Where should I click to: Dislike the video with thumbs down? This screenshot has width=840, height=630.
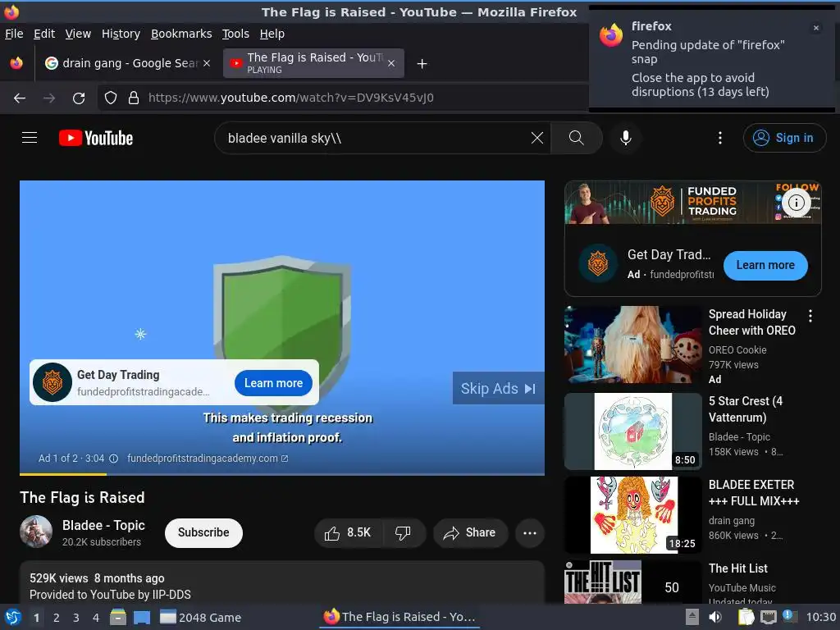[403, 532]
